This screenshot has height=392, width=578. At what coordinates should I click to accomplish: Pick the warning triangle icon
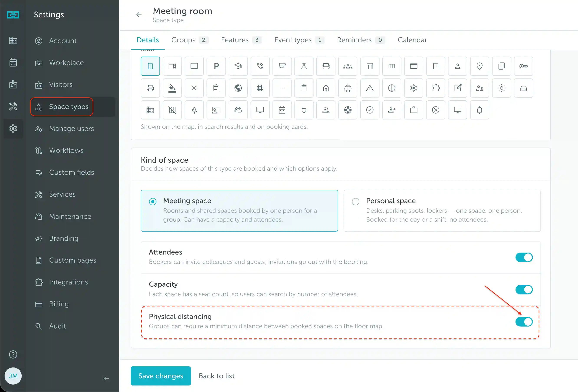point(369,88)
